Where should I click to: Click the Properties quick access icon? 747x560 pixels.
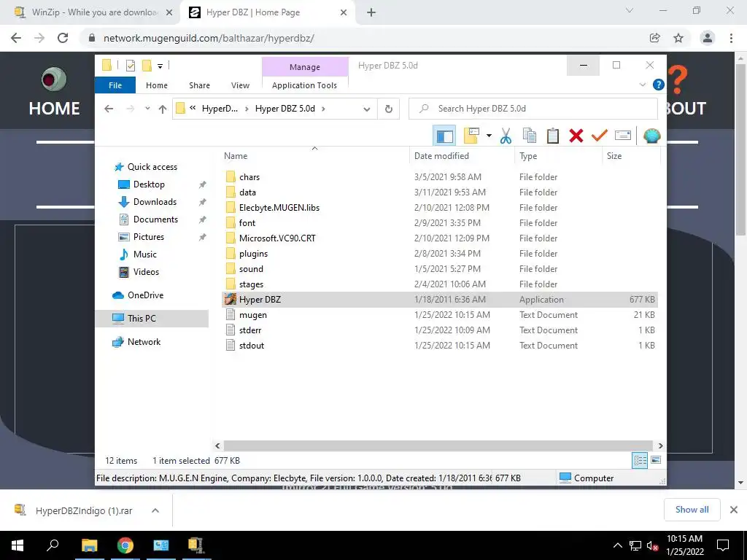point(130,65)
